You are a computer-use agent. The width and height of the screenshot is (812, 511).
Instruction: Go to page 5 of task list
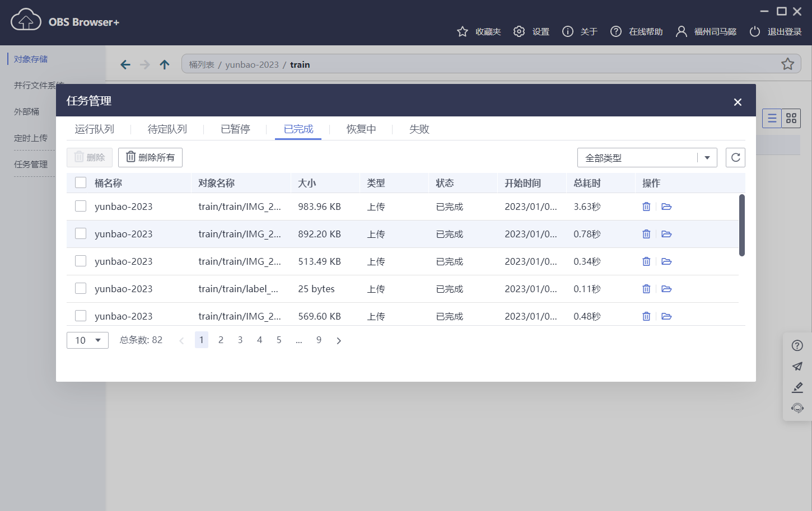(x=279, y=340)
